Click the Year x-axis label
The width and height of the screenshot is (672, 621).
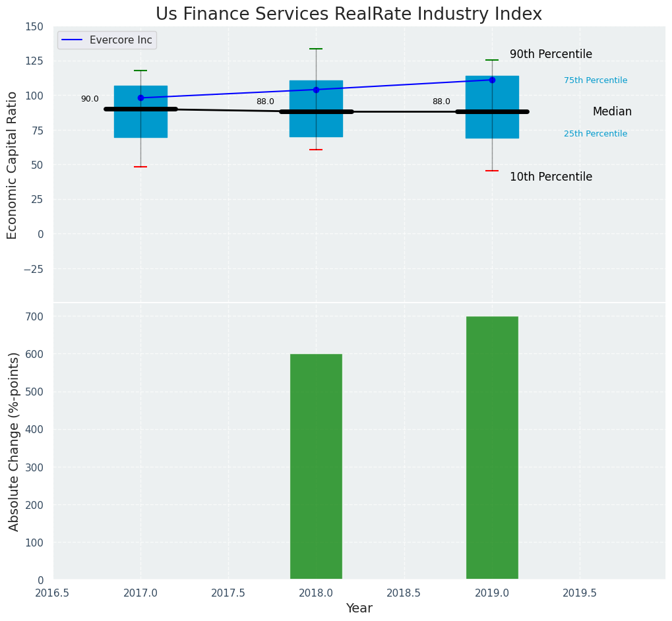[359, 608]
